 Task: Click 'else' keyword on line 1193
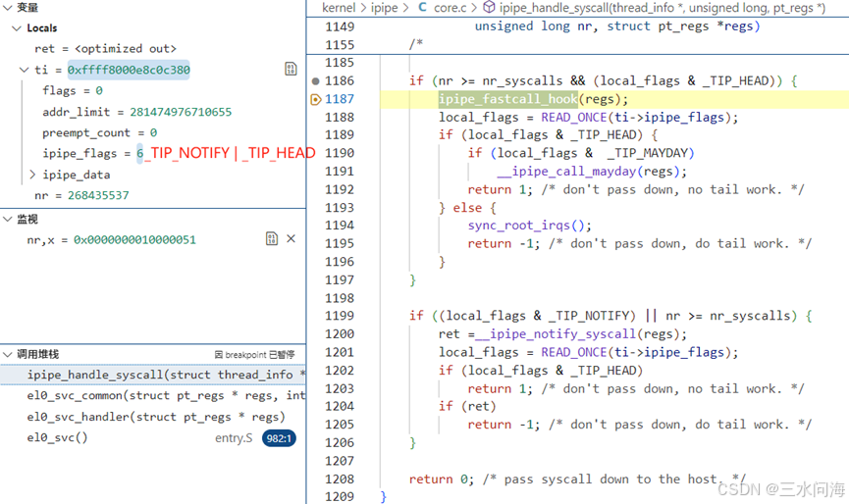click(x=467, y=208)
